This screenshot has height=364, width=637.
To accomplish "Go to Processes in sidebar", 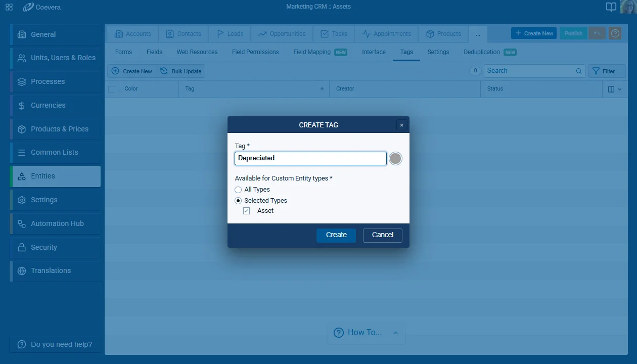I will [x=56, y=82].
